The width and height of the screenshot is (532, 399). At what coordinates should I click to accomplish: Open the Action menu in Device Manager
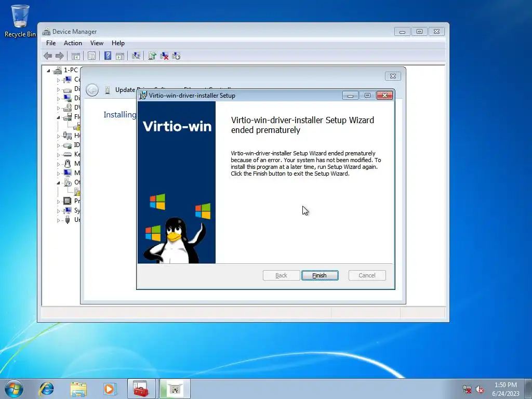[73, 43]
